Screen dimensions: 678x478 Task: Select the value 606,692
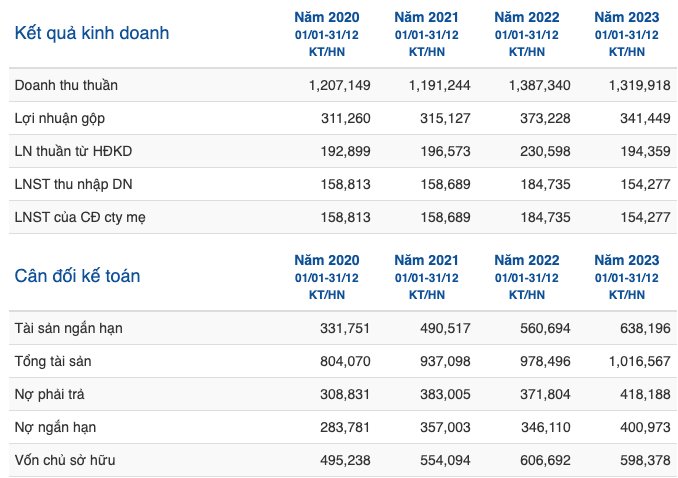[545, 460]
